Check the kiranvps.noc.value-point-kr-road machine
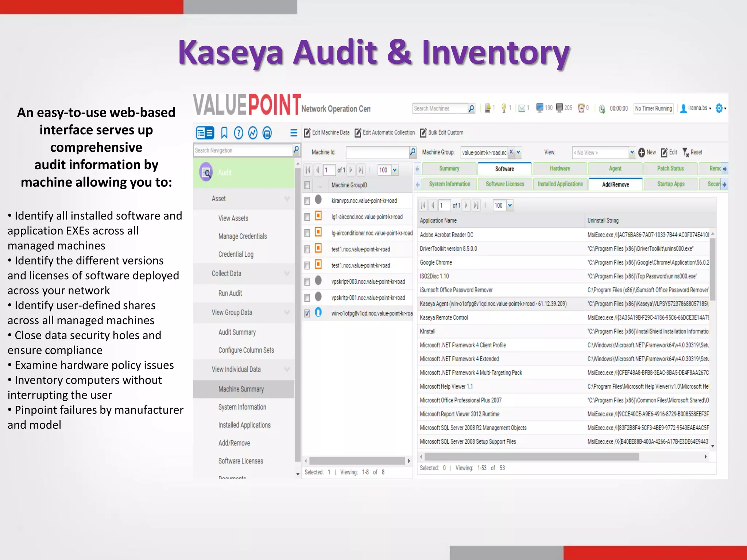747x560 pixels. coord(307,201)
